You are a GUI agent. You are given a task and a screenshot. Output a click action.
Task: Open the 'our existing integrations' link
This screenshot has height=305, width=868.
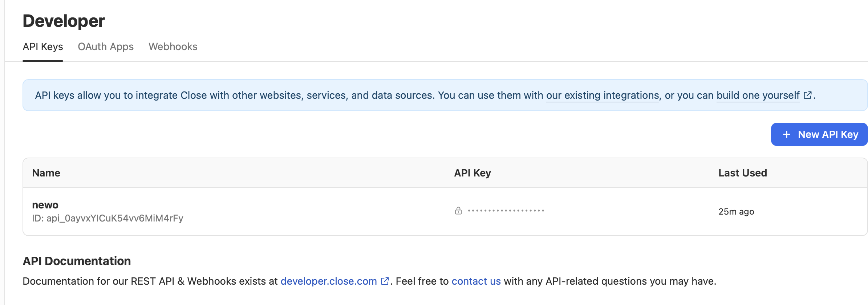pyautogui.click(x=603, y=95)
